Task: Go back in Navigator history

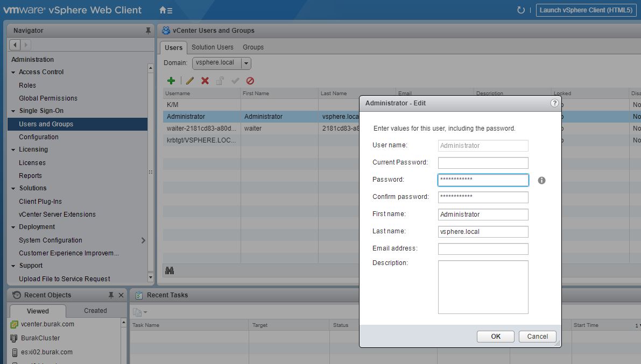Action: (x=15, y=45)
